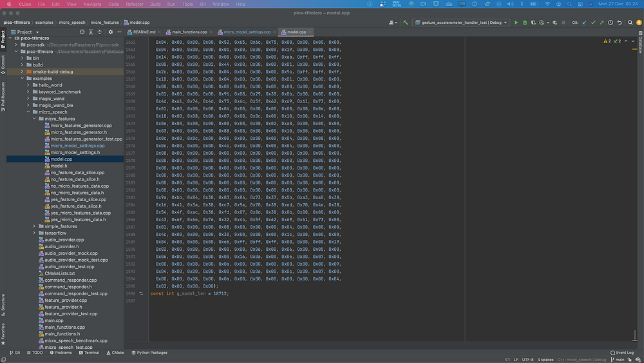Hide the Project tool window
The image size is (644, 363).
[119, 32]
